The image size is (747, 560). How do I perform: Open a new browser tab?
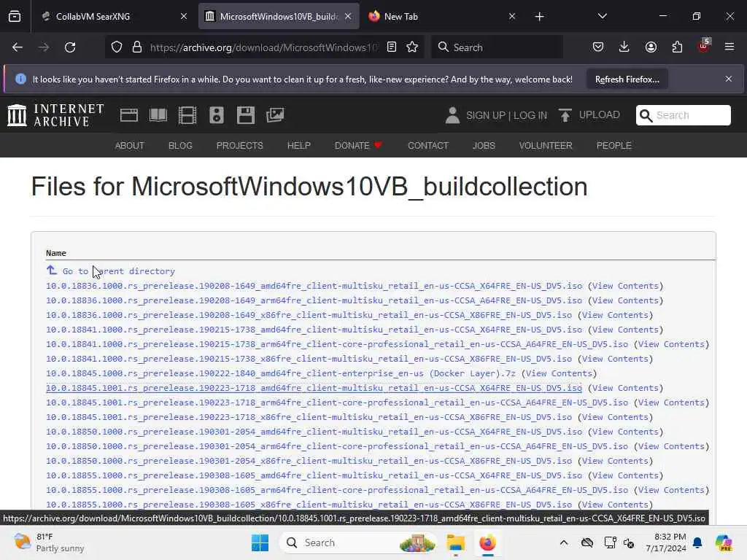pos(539,17)
